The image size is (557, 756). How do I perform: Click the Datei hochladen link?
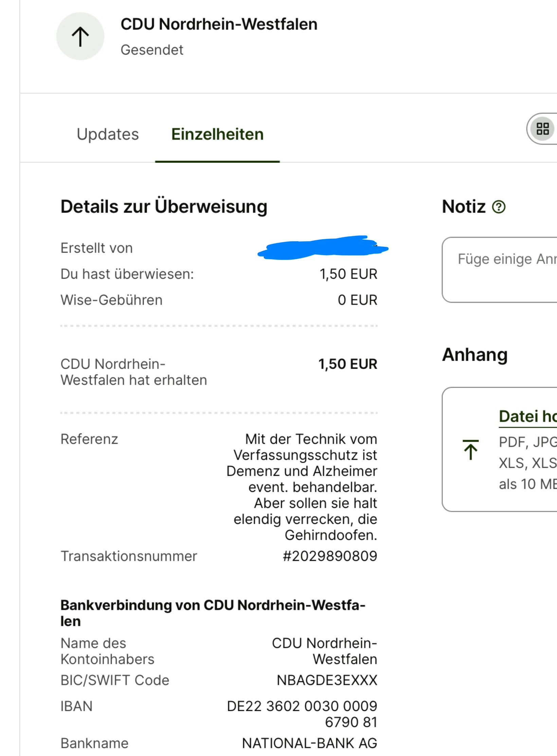(527, 417)
